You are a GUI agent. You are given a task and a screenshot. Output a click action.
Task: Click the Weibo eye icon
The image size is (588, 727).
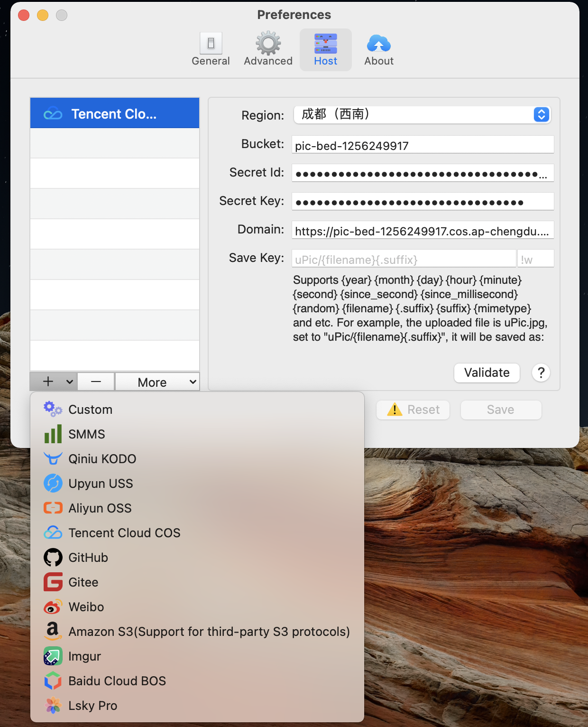pos(53,607)
